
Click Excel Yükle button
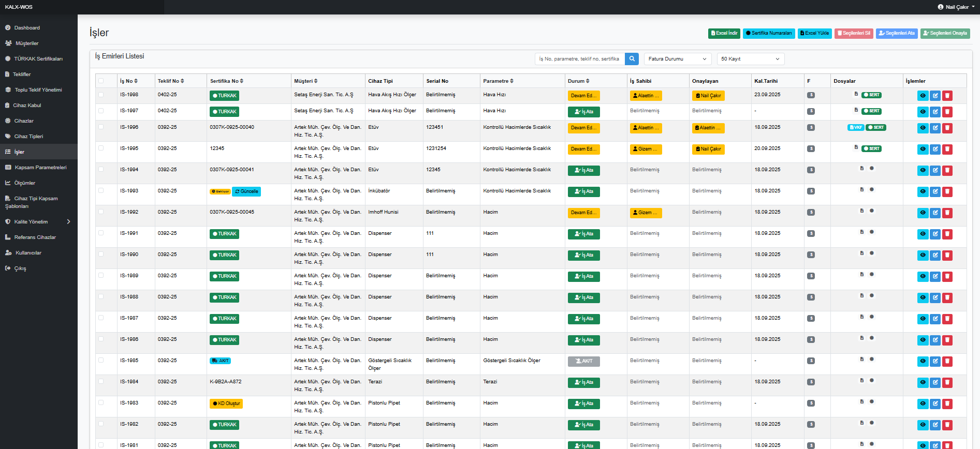(815, 33)
